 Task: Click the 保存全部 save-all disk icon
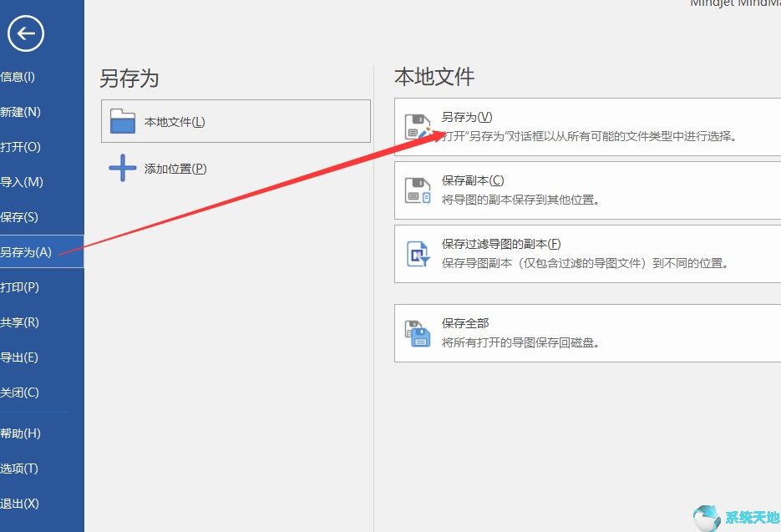click(417, 332)
